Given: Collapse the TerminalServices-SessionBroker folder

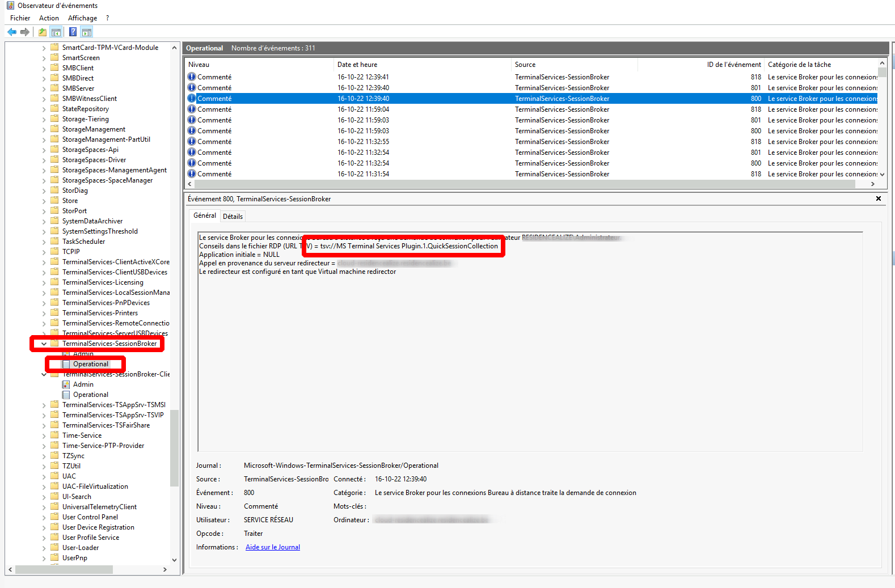Looking at the screenshot, I should 44,344.
